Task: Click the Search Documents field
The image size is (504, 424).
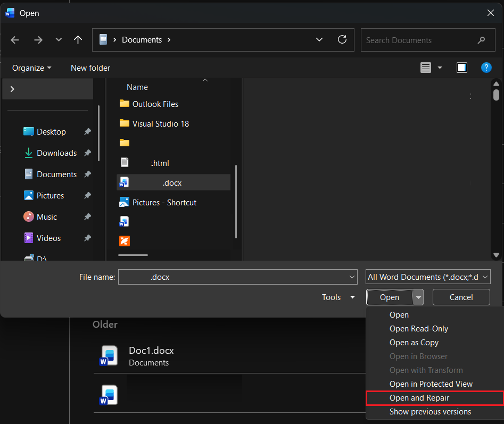Action: [x=428, y=40]
